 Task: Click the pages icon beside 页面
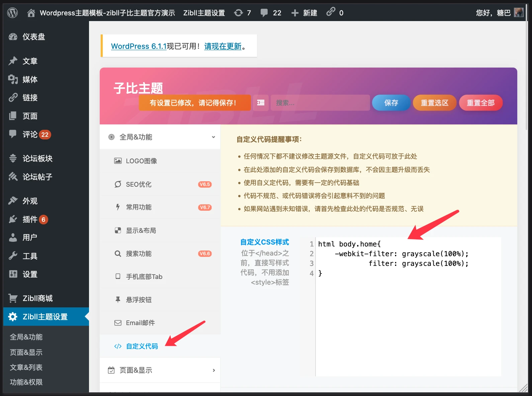tap(13, 116)
